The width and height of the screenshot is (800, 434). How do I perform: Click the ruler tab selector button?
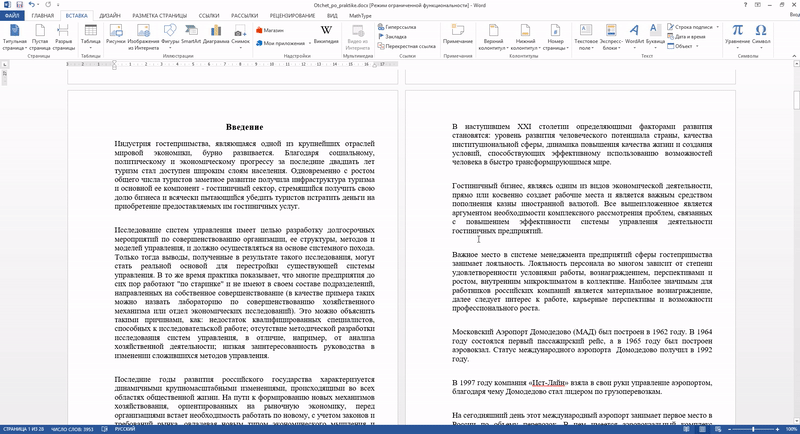point(5,64)
